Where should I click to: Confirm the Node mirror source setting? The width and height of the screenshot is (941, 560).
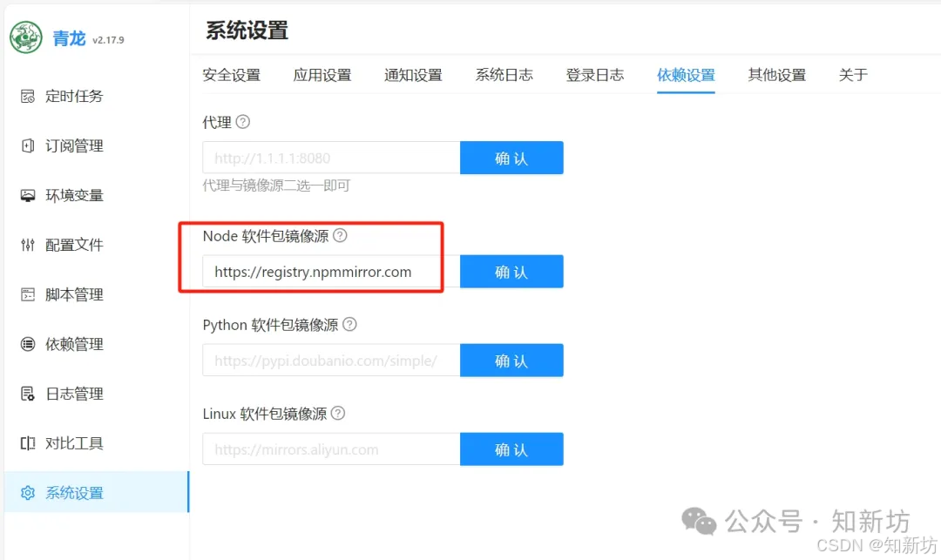tap(511, 272)
